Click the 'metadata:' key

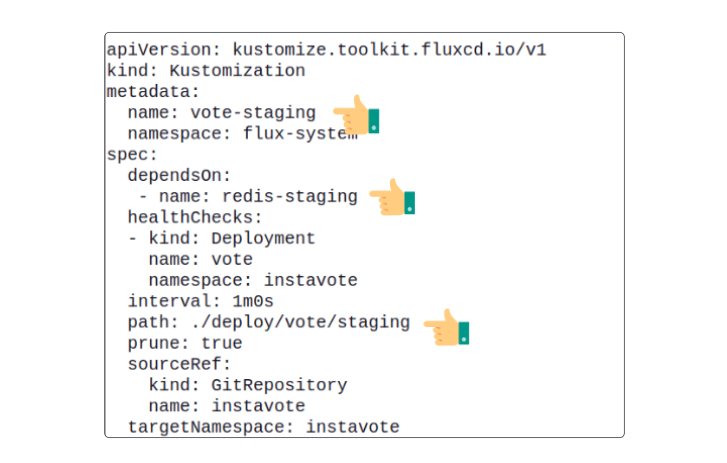153,92
